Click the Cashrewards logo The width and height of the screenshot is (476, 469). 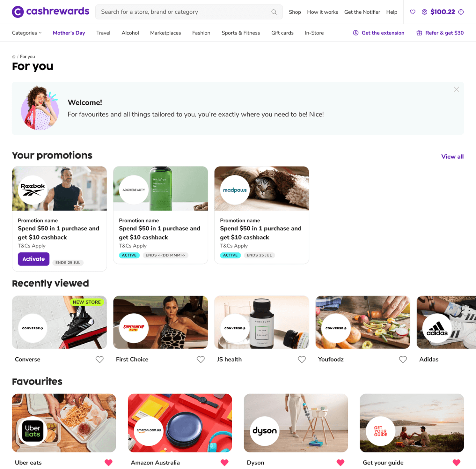pyautogui.click(x=50, y=12)
